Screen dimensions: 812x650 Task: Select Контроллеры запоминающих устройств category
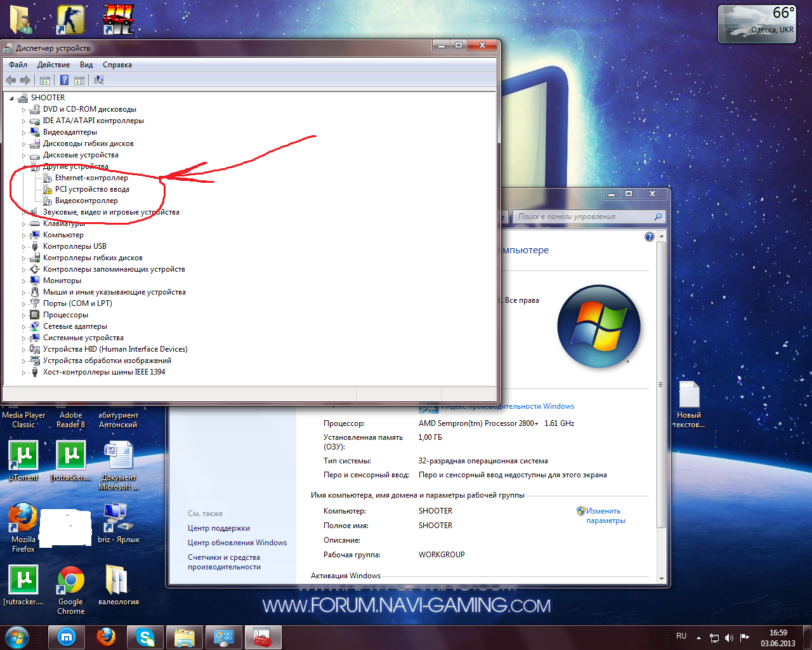pyautogui.click(x=114, y=269)
